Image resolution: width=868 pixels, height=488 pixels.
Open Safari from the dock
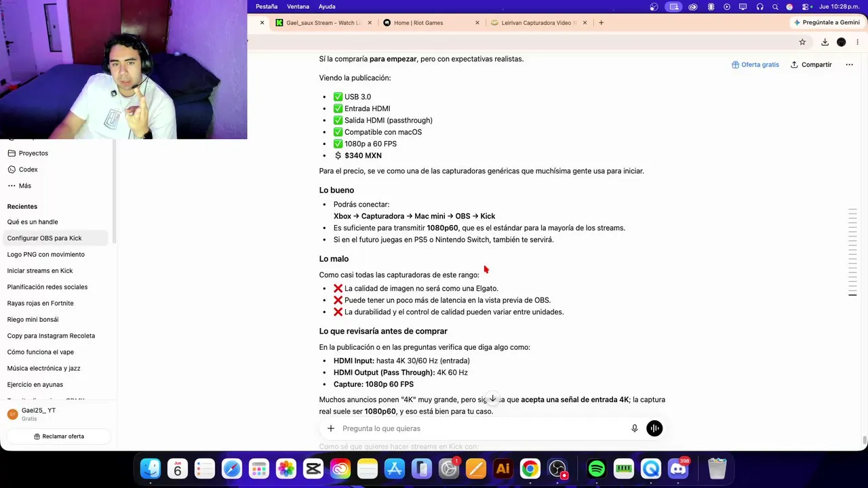click(x=232, y=468)
